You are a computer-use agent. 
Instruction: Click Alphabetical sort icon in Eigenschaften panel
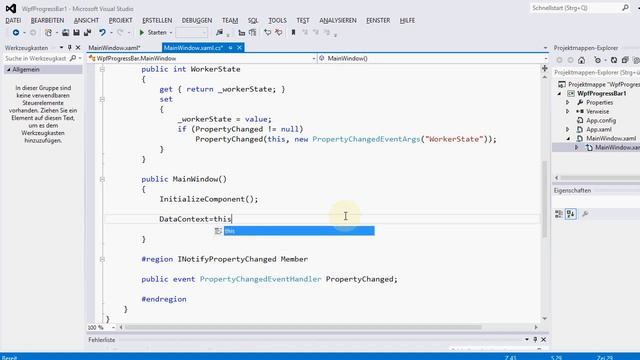(x=571, y=214)
